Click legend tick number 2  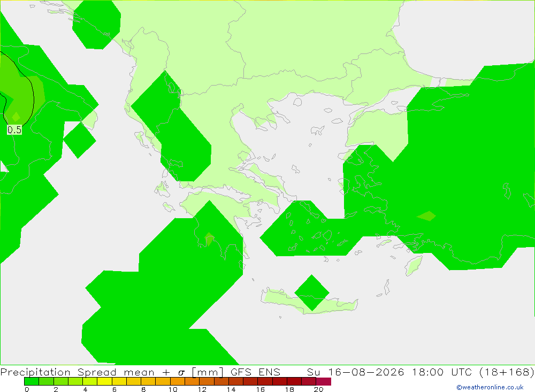click(x=56, y=389)
